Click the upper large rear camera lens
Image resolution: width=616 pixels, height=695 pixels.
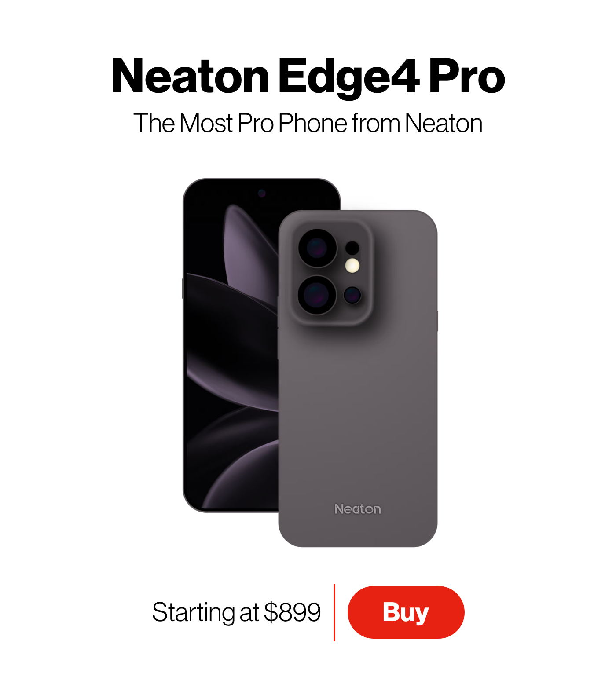[317, 248]
